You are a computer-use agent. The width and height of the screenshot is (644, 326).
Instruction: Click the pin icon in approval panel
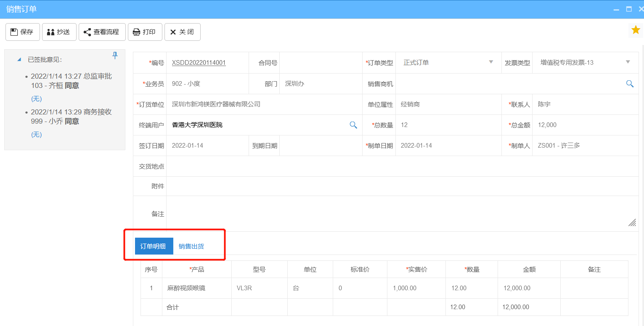click(x=115, y=56)
